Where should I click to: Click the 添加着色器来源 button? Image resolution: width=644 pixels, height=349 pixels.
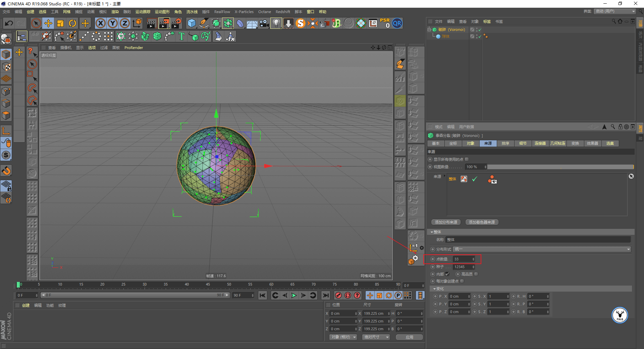click(x=482, y=222)
